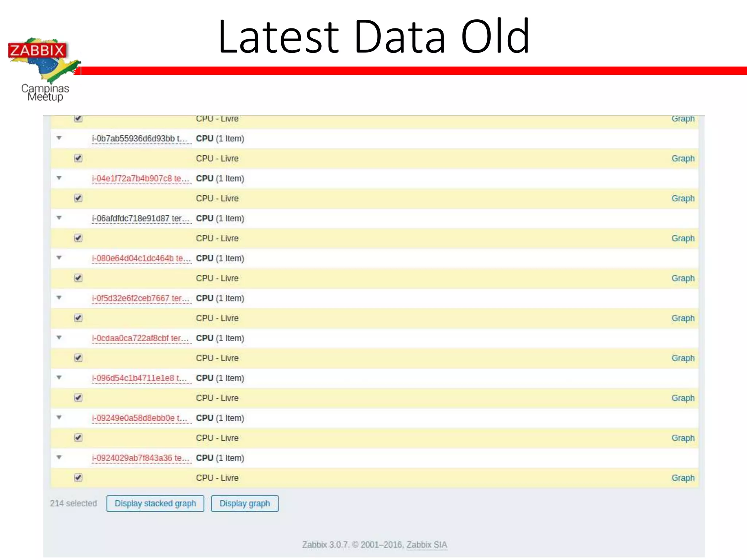This screenshot has width=747, height=560.
Task: Collapse the i-06afdfdc718e91d87 host group
Action: click(x=59, y=218)
